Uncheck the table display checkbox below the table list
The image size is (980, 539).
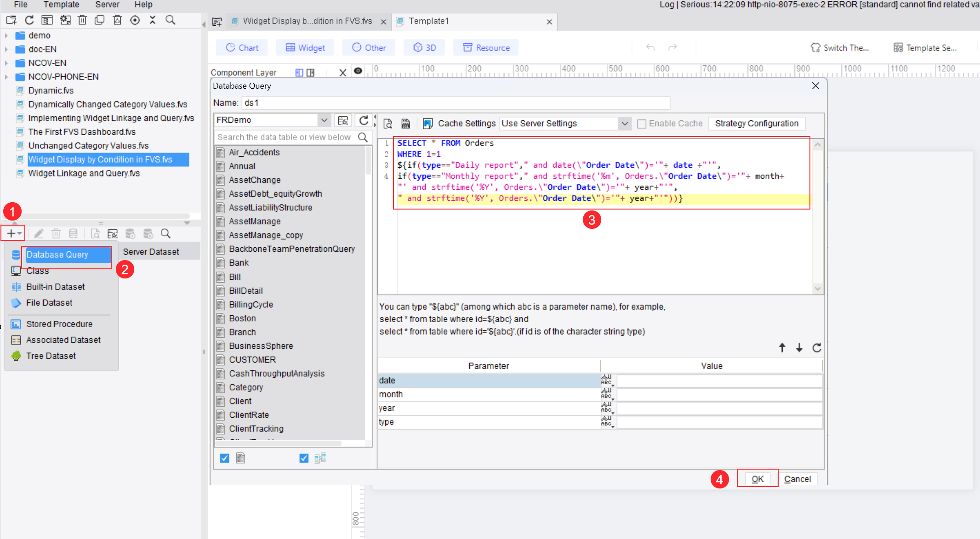(x=224, y=458)
